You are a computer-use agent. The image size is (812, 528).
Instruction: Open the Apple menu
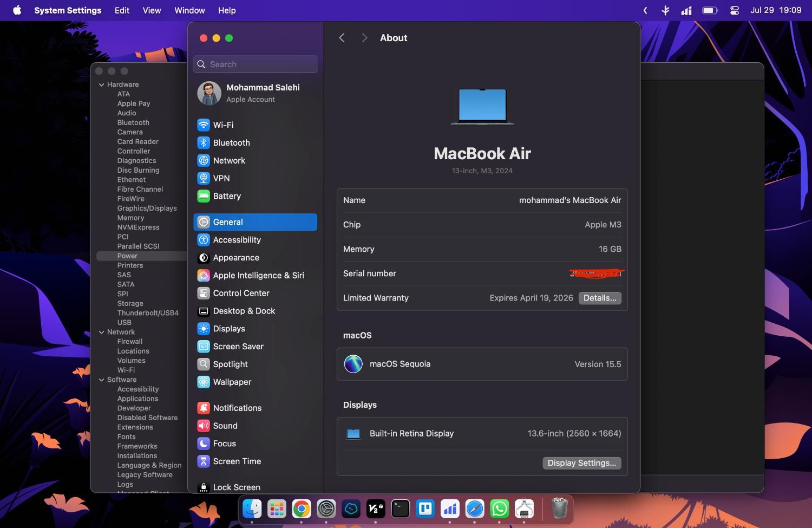coord(17,10)
